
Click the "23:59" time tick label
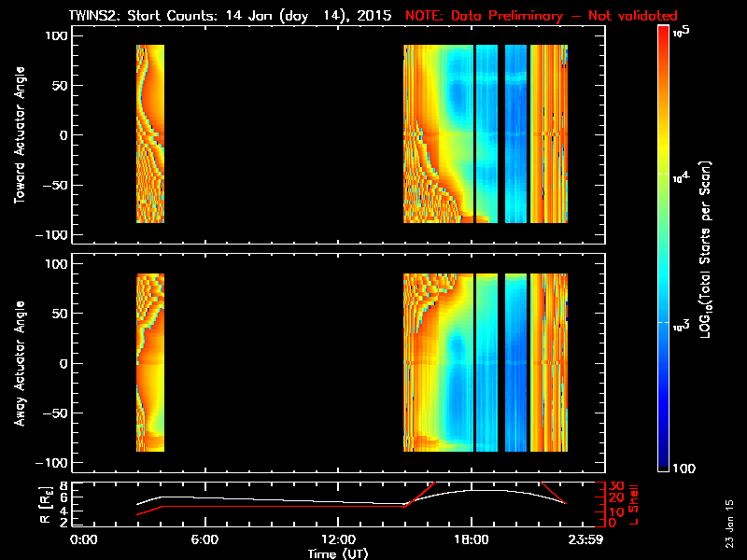(x=588, y=539)
